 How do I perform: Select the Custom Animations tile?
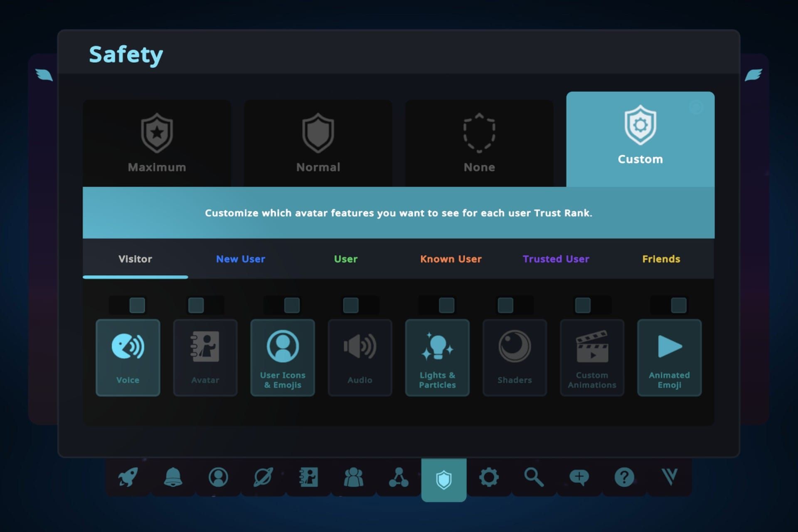click(x=592, y=357)
